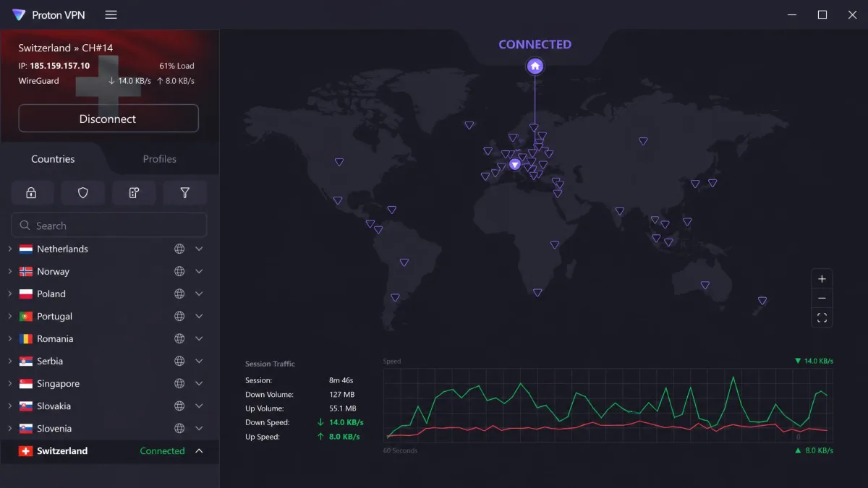
Task: Click the Proton VPN logo icon
Action: tap(19, 14)
